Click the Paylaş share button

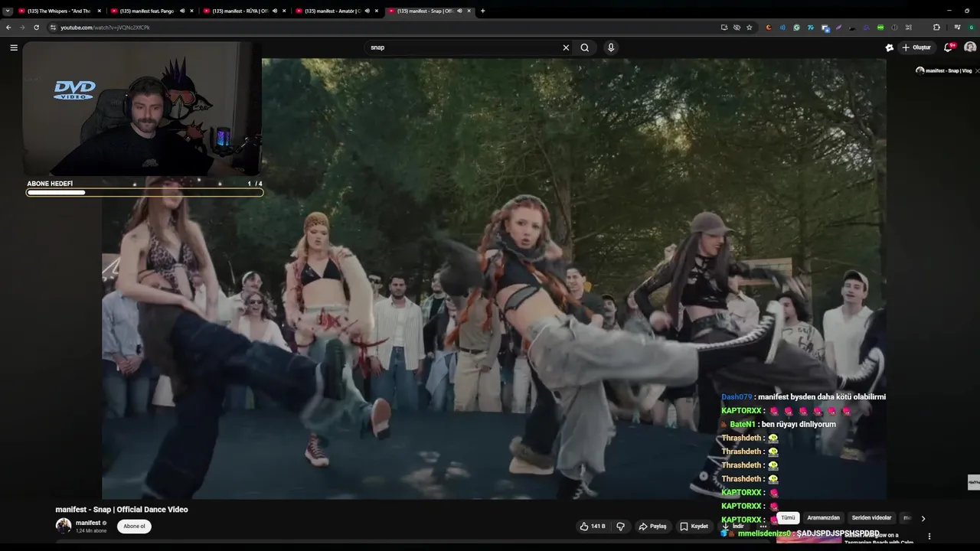(x=652, y=527)
